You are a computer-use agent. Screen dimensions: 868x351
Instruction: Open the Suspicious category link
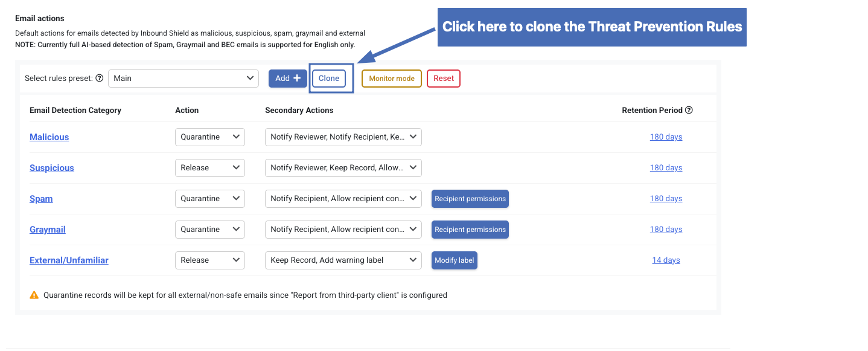click(x=52, y=168)
